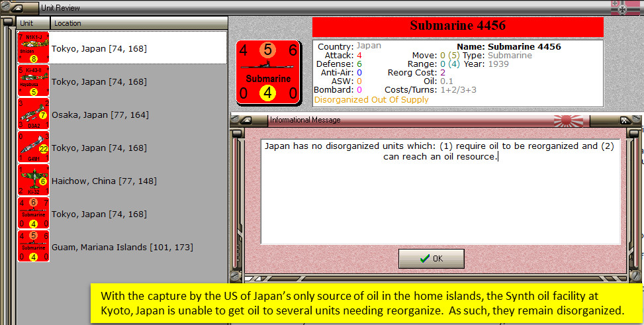Click the Submarine 4456 red title banner
This screenshot has height=325, width=644.
point(457,26)
